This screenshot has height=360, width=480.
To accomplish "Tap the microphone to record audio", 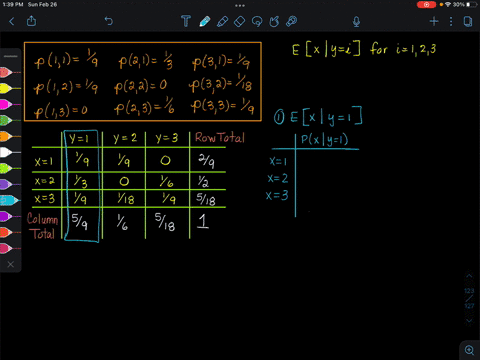I will pyautogui.click(x=356, y=22).
